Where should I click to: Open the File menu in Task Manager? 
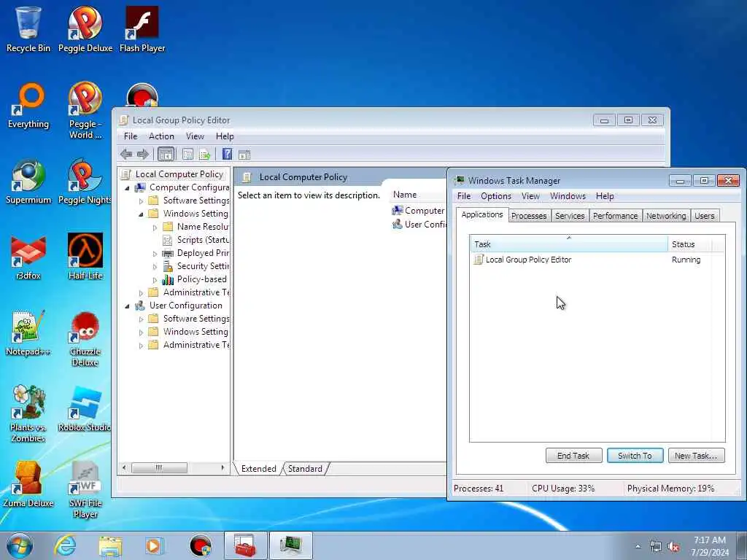(x=463, y=196)
